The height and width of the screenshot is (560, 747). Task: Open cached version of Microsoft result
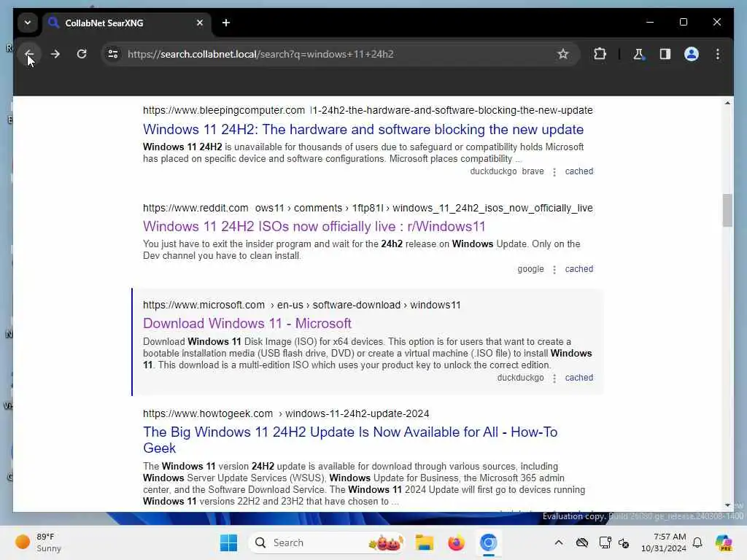(x=578, y=377)
